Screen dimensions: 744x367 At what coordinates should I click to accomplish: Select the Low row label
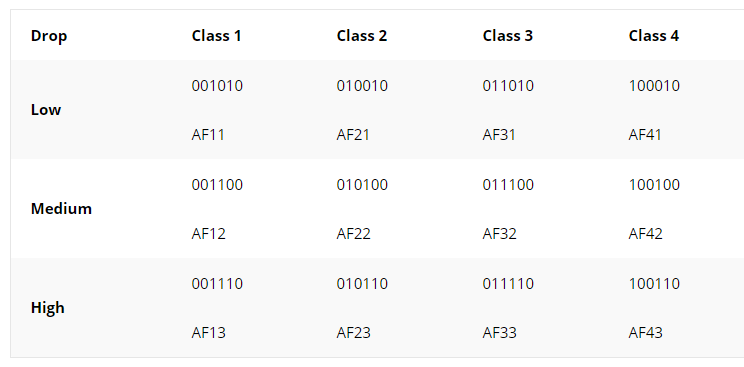click(46, 110)
